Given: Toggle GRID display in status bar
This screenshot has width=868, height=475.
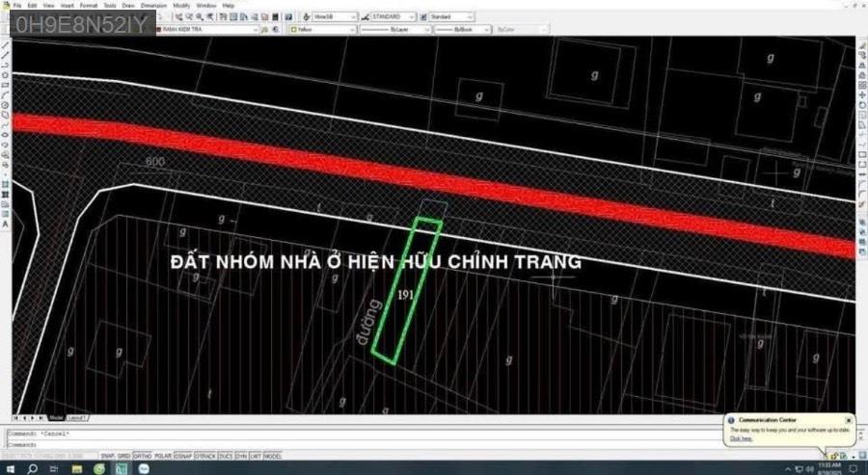Looking at the screenshot, I should pos(124,456).
